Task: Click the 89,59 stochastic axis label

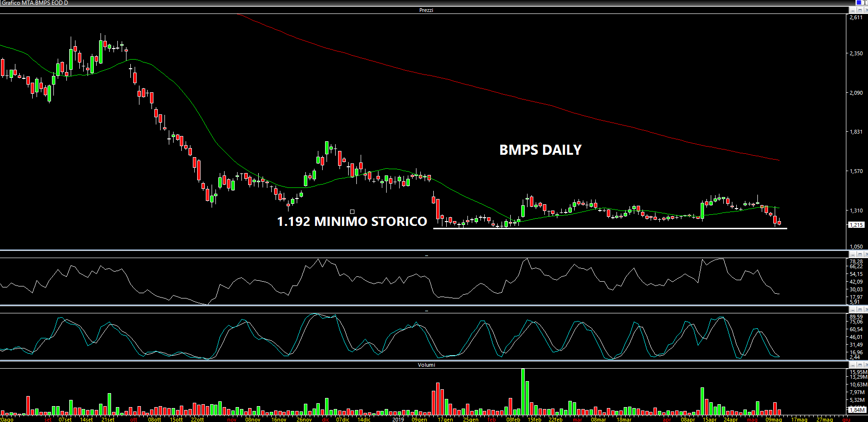Action: pyautogui.click(x=856, y=317)
